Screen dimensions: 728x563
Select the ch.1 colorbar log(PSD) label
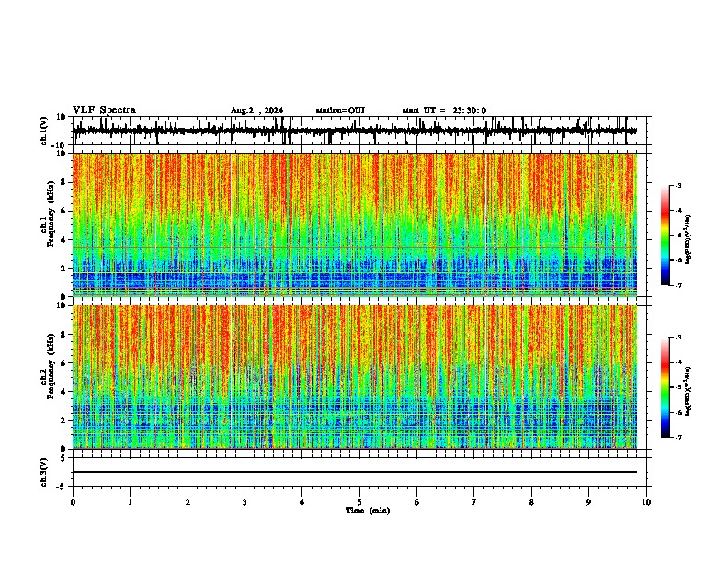click(688, 240)
